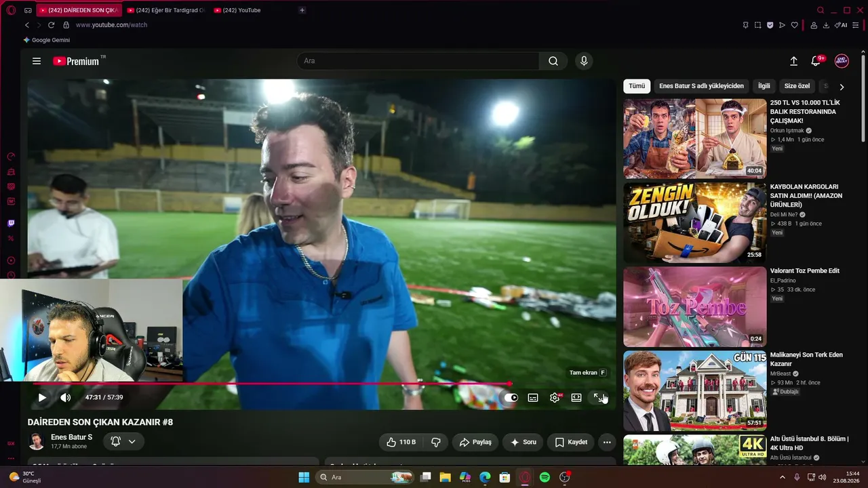Select the İlgili filter chip
The width and height of the screenshot is (868, 488).
coord(764,86)
